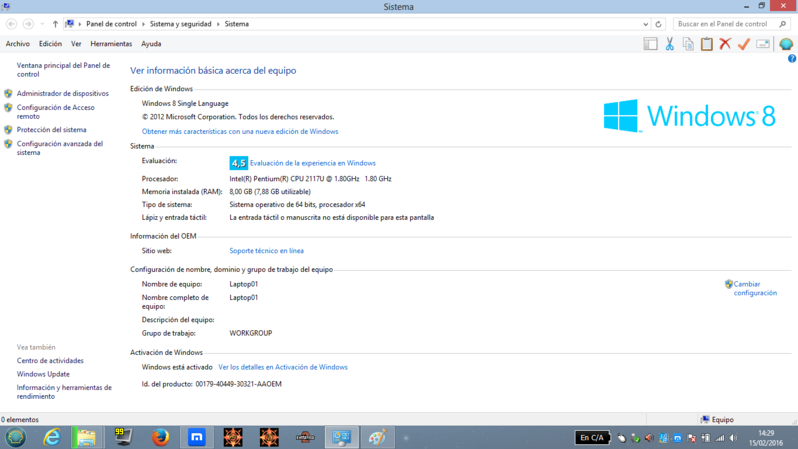The height and width of the screenshot is (449, 798).
Task: Click the 4,5 evaluation score badge
Action: click(238, 163)
